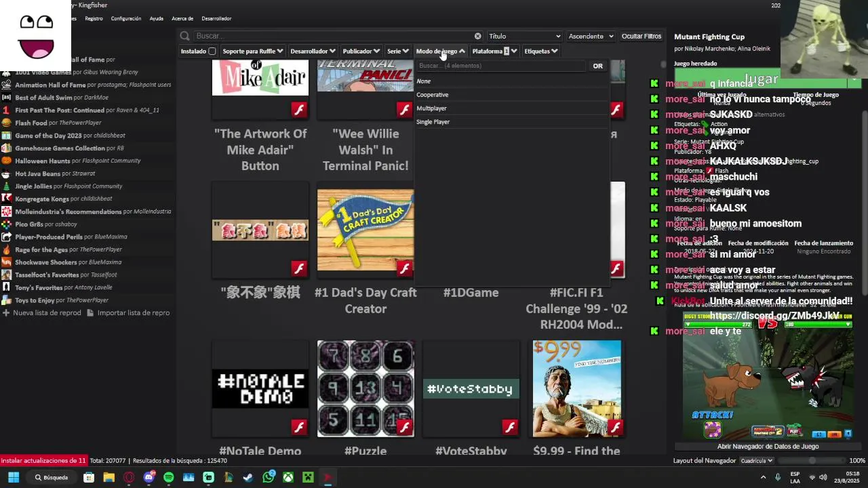Select the First Past The Post playlist icon
The height and width of the screenshot is (488, 868).
pos(6,110)
